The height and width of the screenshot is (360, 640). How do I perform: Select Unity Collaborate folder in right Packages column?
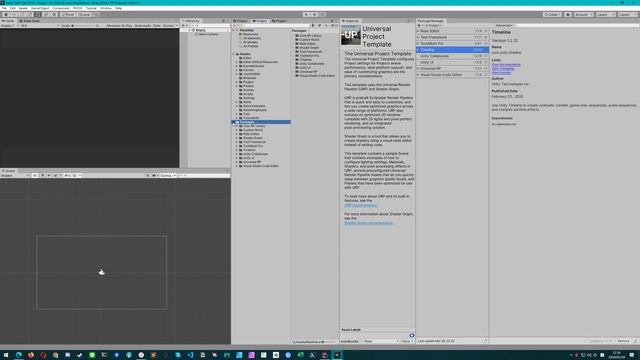point(311,64)
